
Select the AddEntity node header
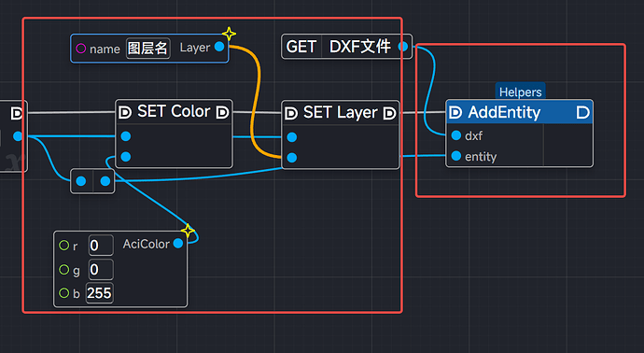(x=519, y=112)
